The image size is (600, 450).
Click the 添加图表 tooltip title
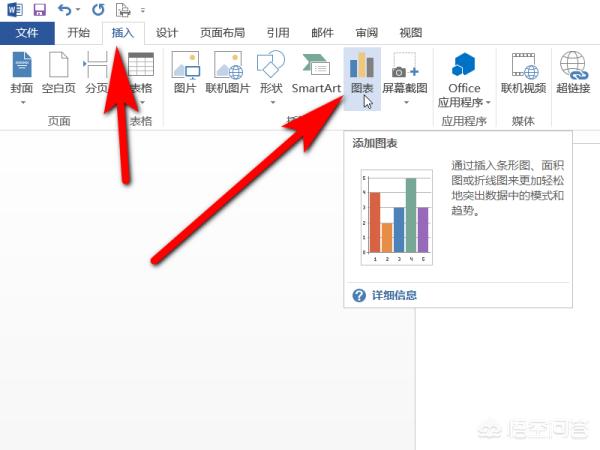[x=375, y=143]
